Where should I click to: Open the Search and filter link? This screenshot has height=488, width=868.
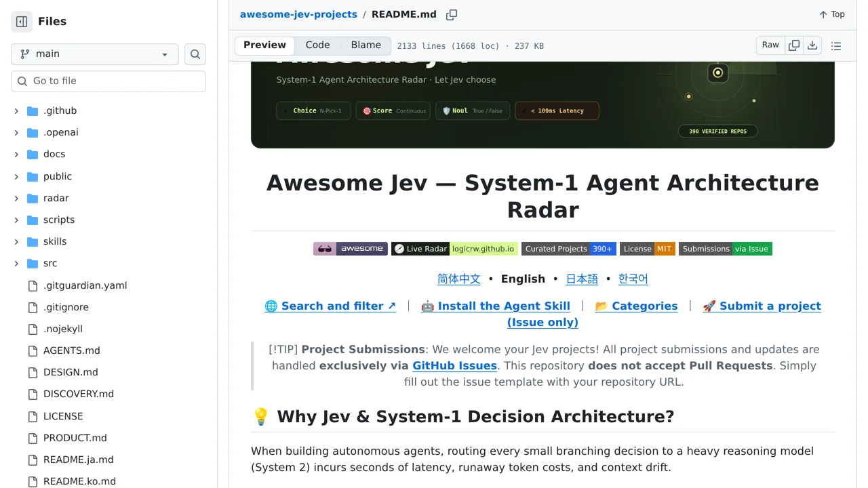pos(330,306)
